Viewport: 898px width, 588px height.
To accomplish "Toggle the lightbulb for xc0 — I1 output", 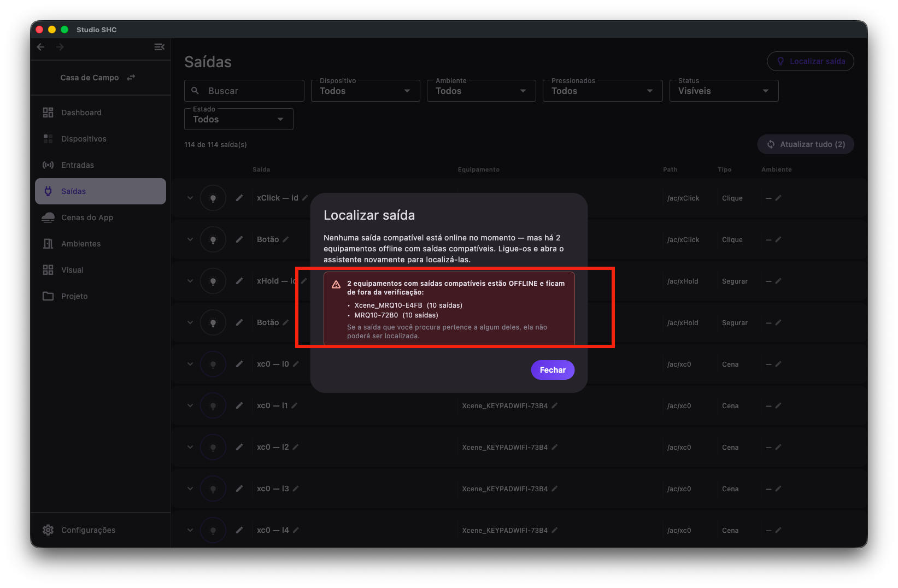I will click(213, 405).
